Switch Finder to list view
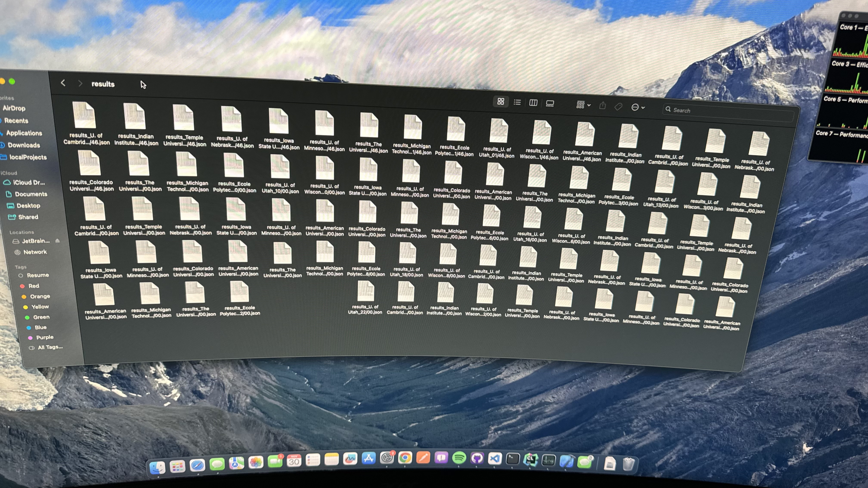 [x=517, y=102]
